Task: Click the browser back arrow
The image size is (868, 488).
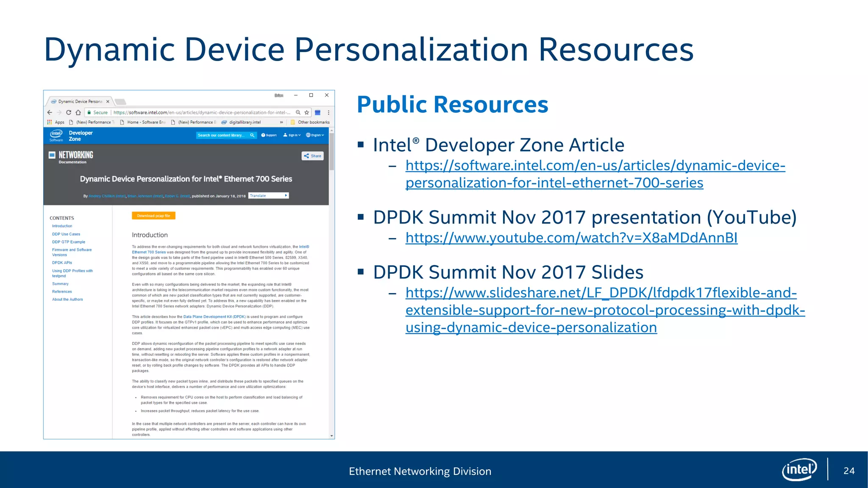Action: [x=50, y=113]
